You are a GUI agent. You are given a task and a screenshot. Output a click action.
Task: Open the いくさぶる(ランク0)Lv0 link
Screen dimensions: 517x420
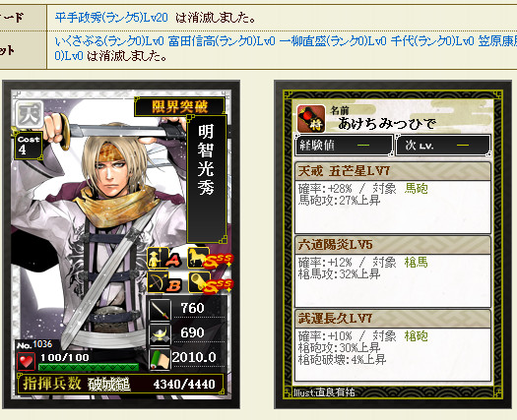tap(109, 41)
